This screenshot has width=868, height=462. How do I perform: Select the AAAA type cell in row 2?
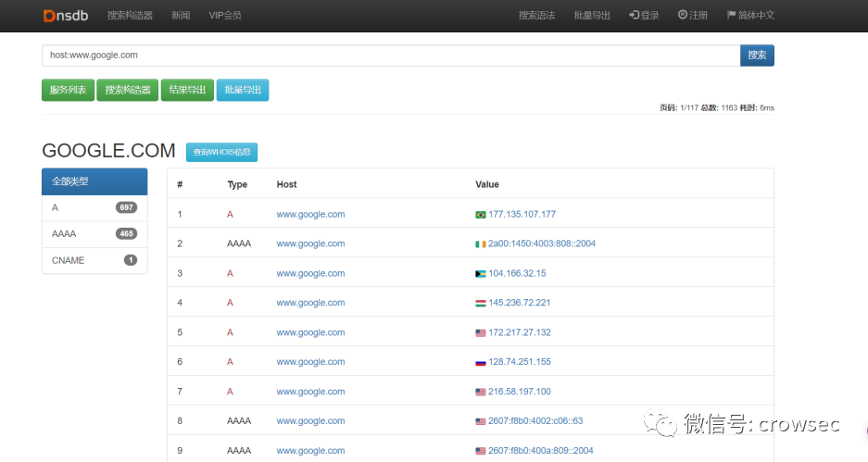point(239,244)
